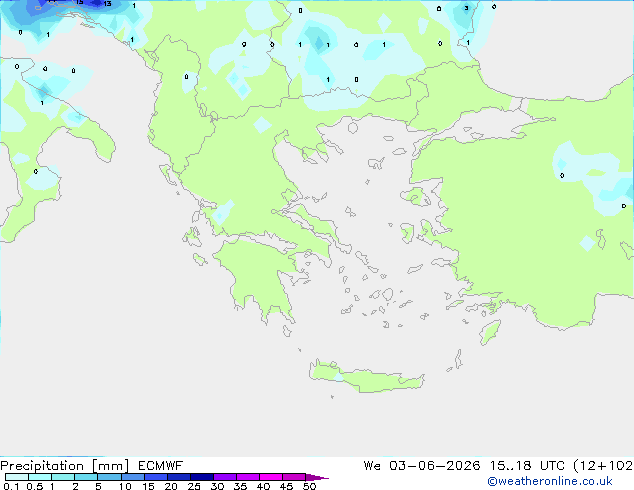This screenshot has height=490, width=634.
Task: Click the '40' legend scale label
Action: pos(263,486)
